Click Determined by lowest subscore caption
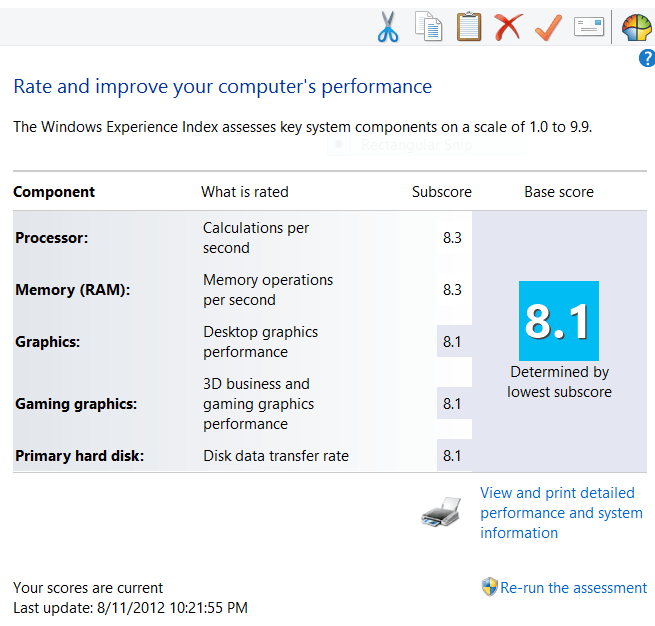Viewport: 655px width, 626px height. click(x=559, y=382)
